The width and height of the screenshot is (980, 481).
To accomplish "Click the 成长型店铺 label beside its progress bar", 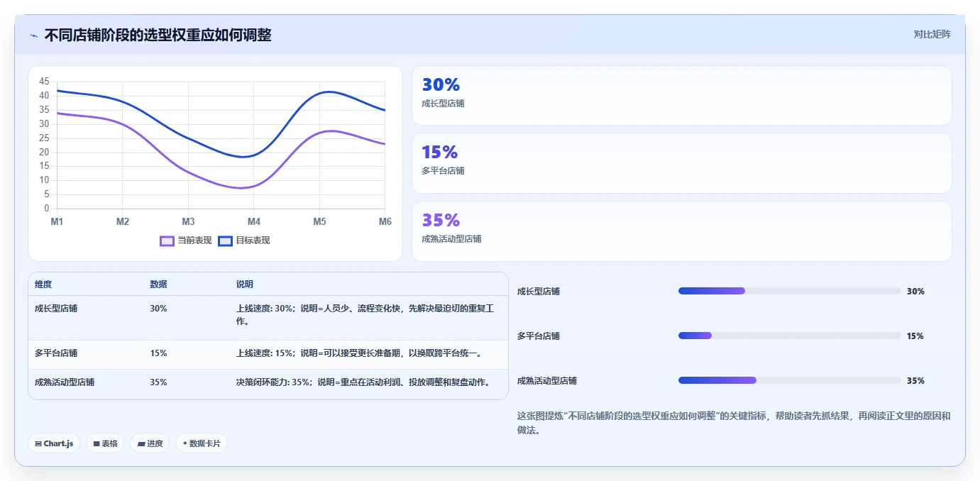I will [x=539, y=292].
